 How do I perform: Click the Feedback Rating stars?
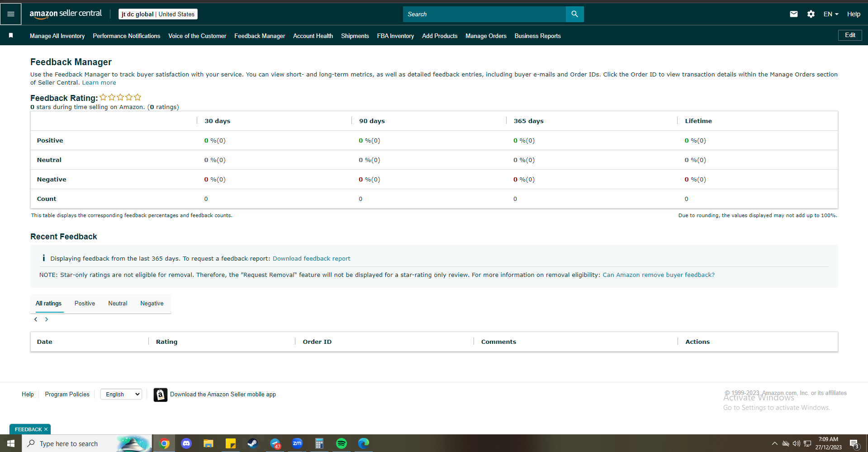(120, 97)
